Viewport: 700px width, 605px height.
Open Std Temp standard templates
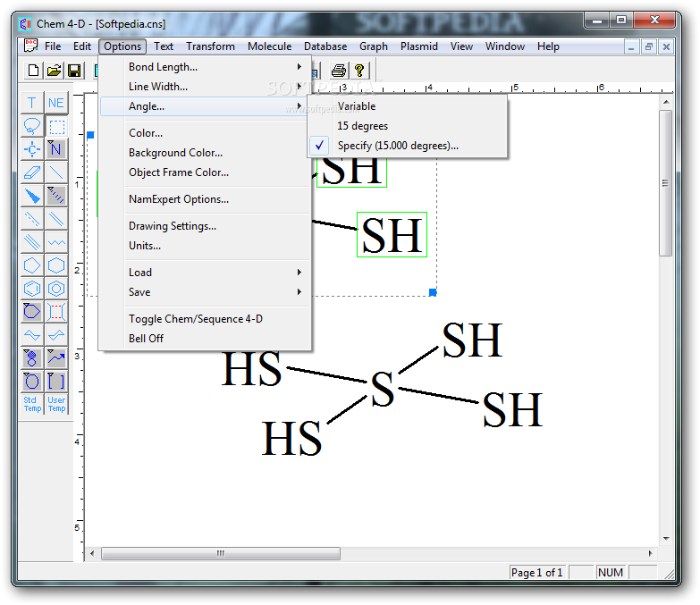32,404
